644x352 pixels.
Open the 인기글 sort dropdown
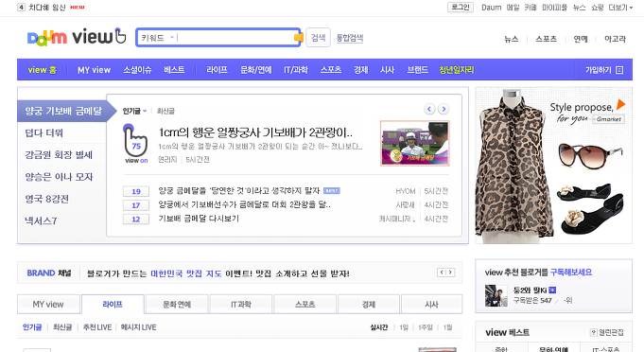pos(134,111)
